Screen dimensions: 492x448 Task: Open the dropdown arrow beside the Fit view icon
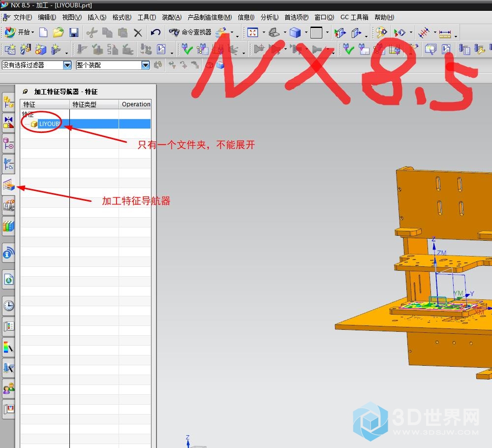pyautogui.click(x=264, y=32)
